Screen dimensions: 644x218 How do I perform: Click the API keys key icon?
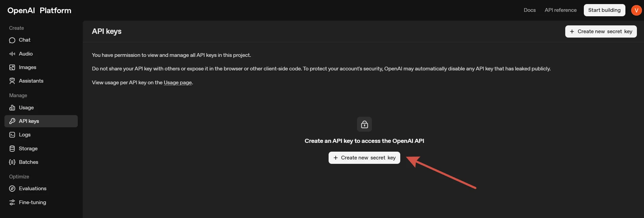(12, 121)
